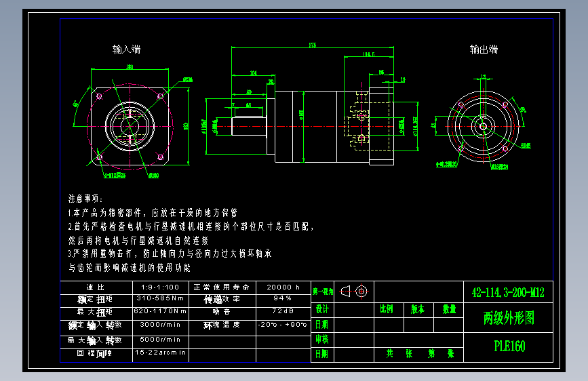
Task: Select the 输入端 view label
Action: click(x=126, y=49)
